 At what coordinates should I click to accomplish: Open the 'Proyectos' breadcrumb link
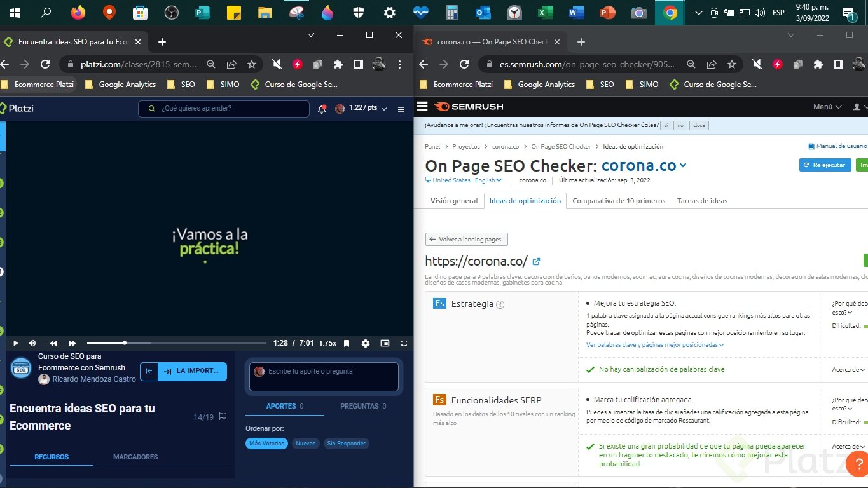[466, 147]
